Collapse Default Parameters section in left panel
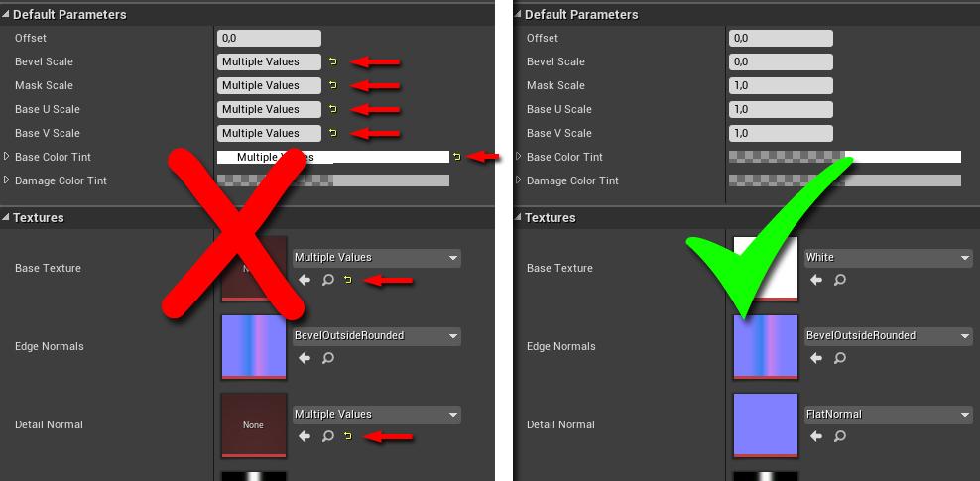The height and width of the screenshot is (481, 980). tap(6, 15)
